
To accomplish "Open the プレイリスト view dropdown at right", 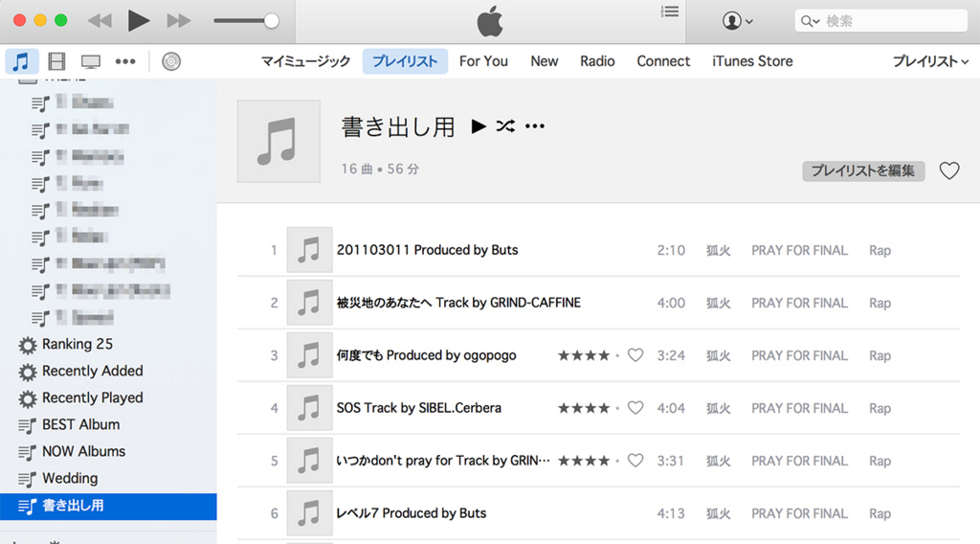I will click(x=930, y=61).
